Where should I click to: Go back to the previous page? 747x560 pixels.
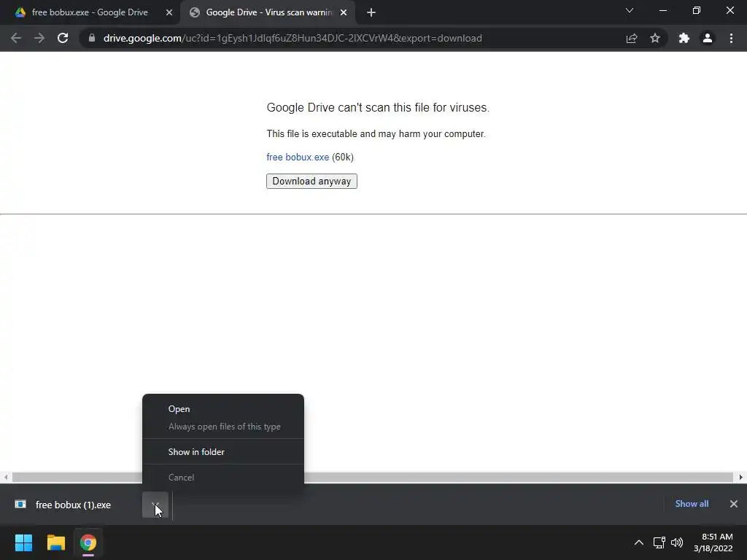16,38
